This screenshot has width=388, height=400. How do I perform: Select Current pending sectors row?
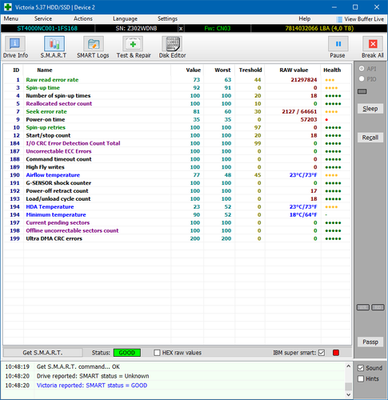pyautogui.click(x=177, y=223)
